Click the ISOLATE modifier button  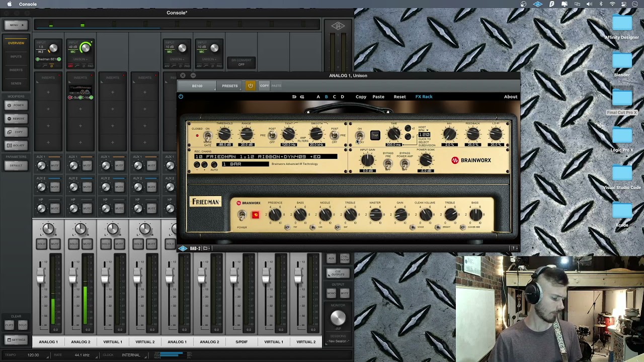(16, 145)
